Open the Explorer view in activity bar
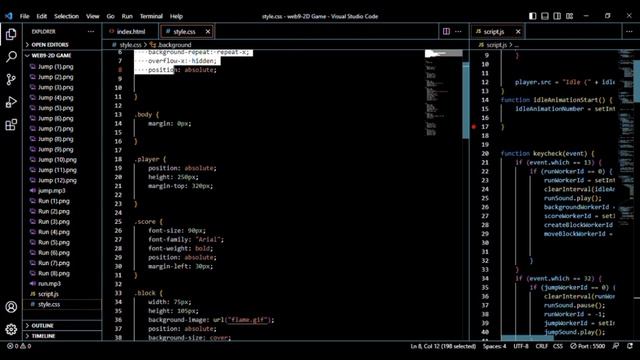Viewport: 640px width, 360px height. point(11,34)
